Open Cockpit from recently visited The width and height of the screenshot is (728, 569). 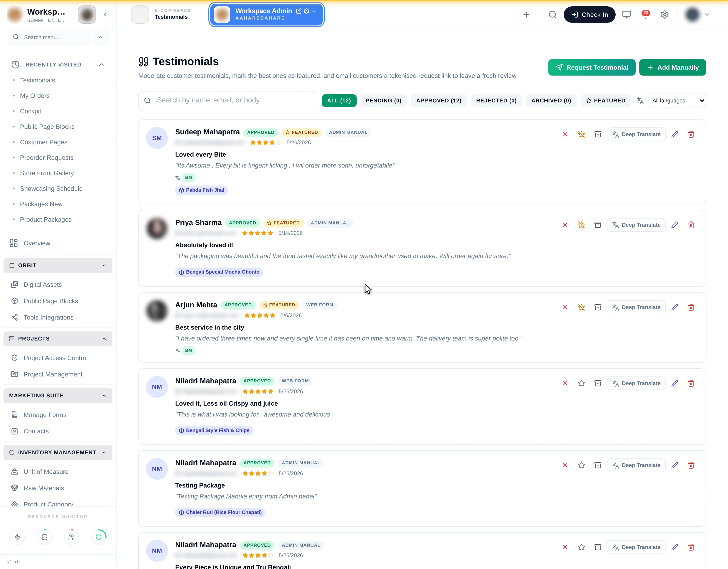coord(30,111)
